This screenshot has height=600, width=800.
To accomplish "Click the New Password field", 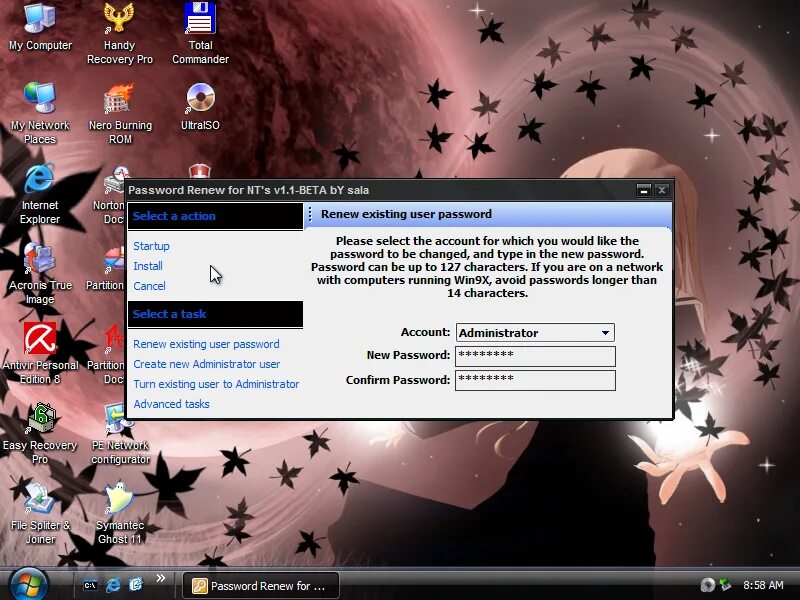I will point(535,356).
